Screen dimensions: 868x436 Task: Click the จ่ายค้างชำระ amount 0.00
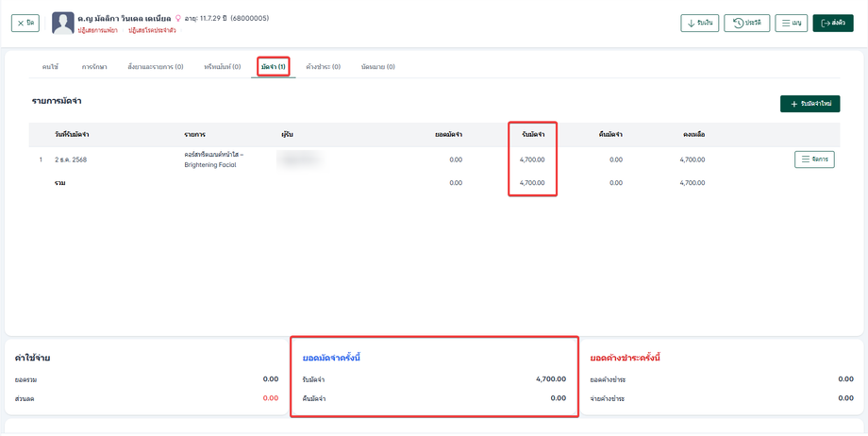846,398
